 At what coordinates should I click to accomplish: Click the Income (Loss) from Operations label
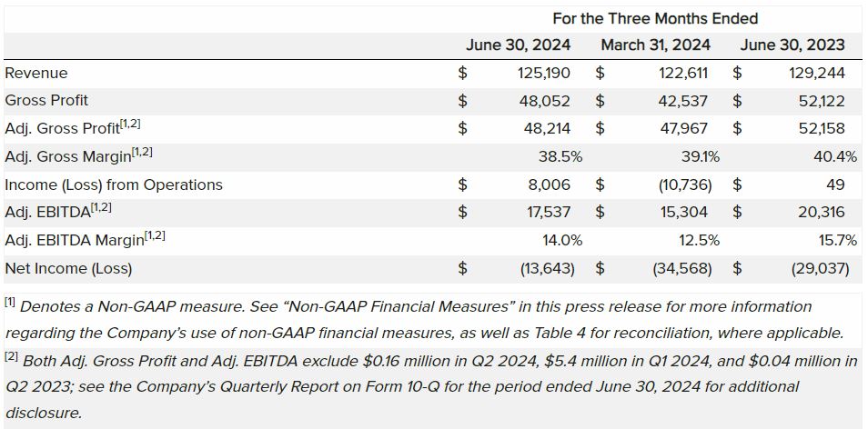click(x=114, y=185)
